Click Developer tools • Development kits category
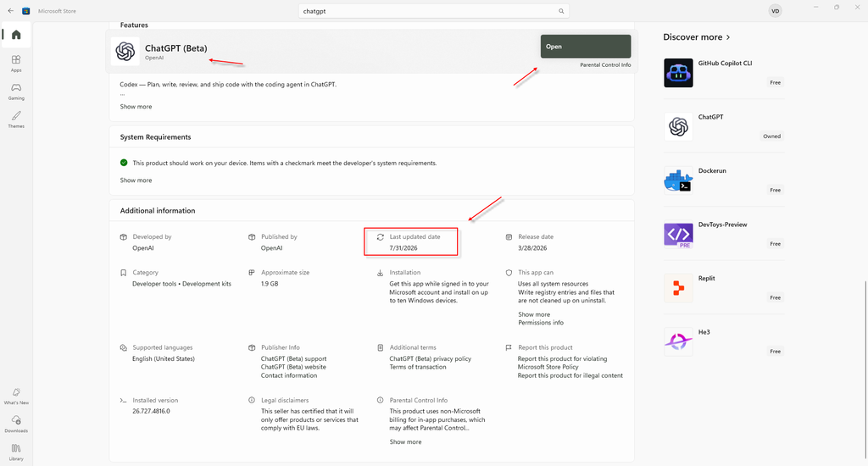This screenshot has height=466, width=868. click(181, 284)
